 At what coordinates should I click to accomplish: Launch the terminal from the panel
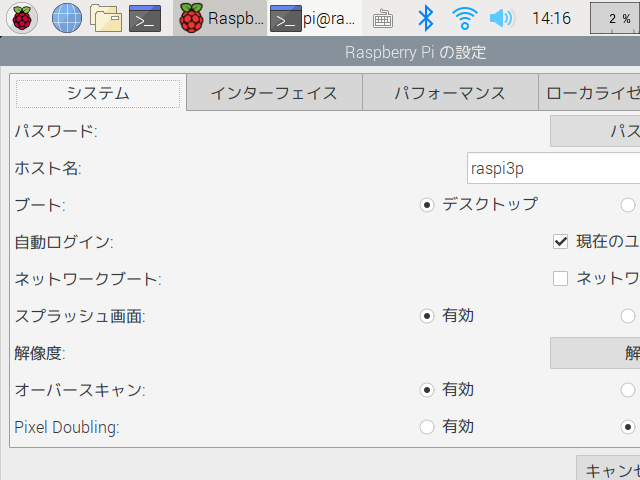pos(145,18)
